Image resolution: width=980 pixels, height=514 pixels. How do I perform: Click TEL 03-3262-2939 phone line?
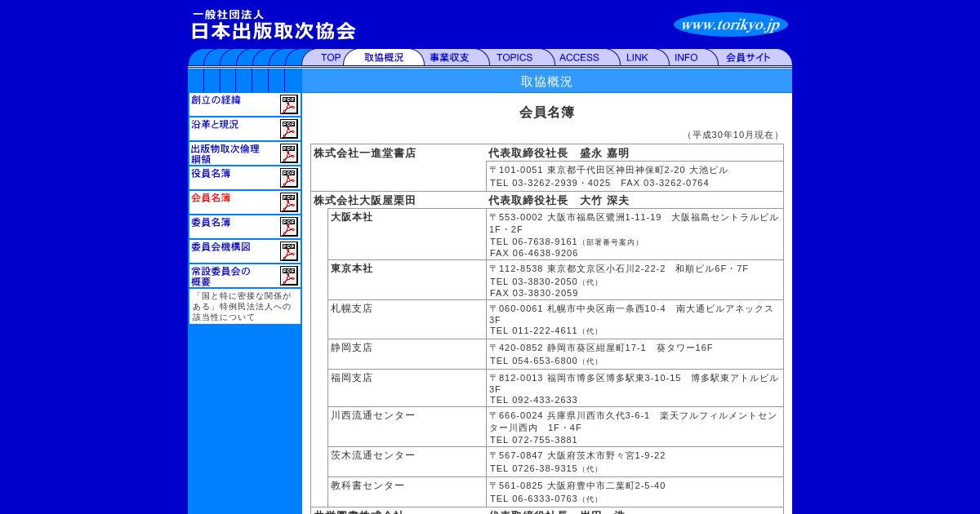click(x=599, y=183)
